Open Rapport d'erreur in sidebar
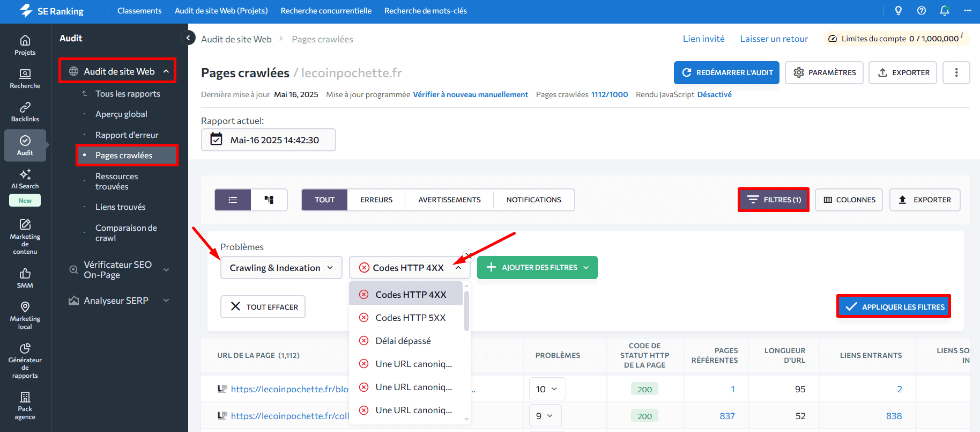The image size is (980, 432). 127,135
